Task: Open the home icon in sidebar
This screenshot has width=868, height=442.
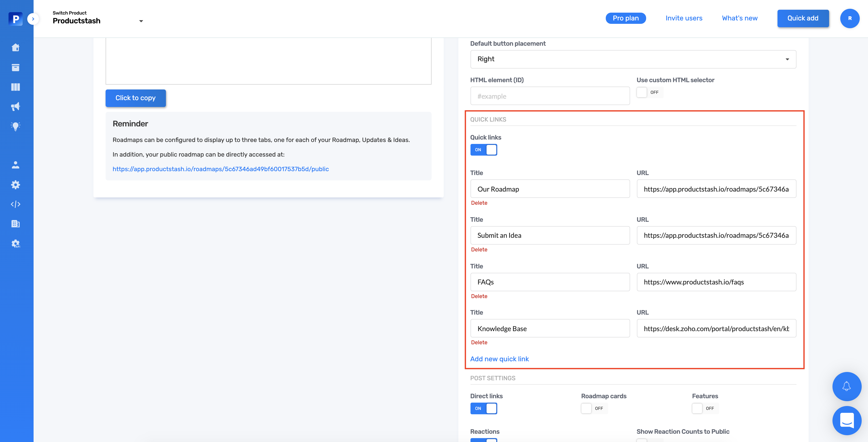Action: (x=16, y=47)
